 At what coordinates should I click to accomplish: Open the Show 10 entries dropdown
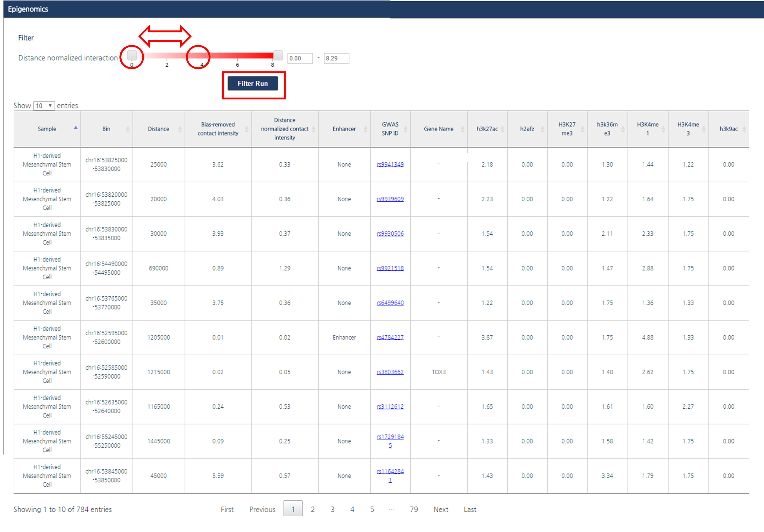pyautogui.click(x=44, y=106)
